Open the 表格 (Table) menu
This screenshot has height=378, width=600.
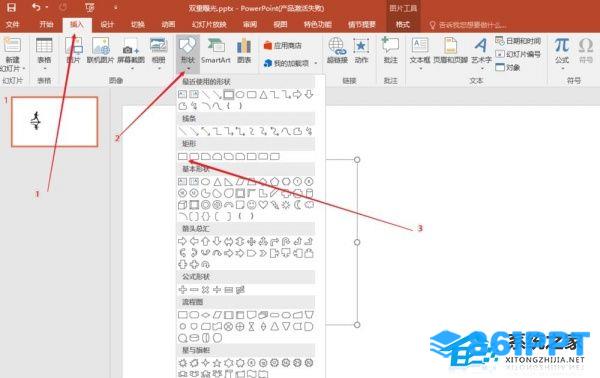click(44, 54)
